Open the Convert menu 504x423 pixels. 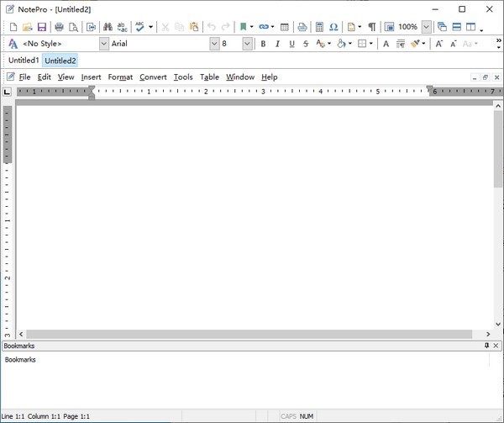click(153, 77)
